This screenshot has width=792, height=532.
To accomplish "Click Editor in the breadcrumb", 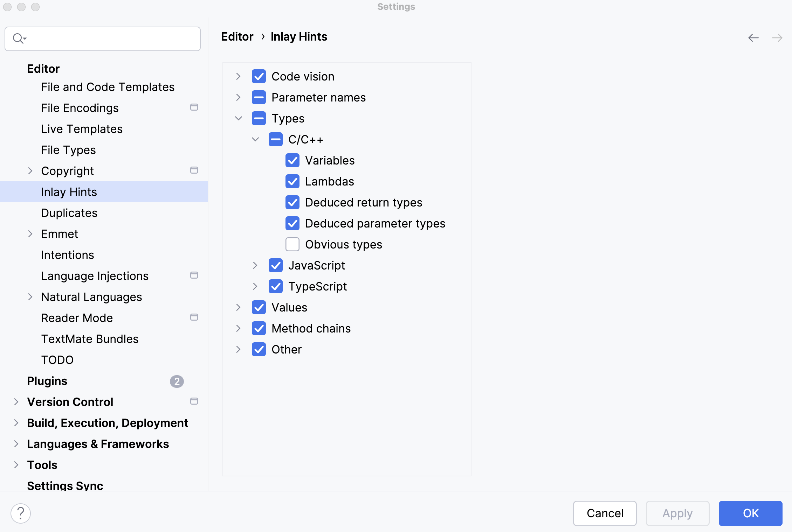I will point(237,36).
